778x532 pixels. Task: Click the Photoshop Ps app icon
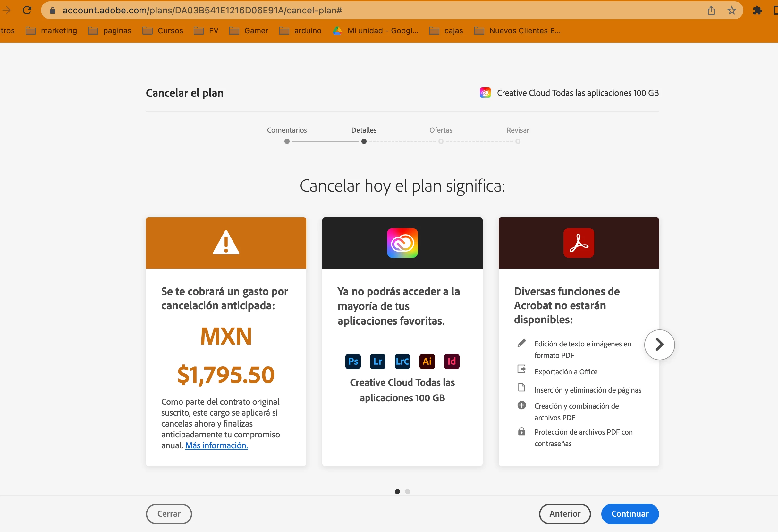point(353,362)
